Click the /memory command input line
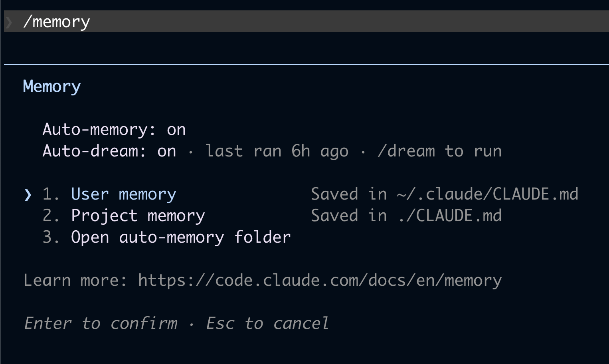Image resolution: width=609 pixels, height=364 pixels. click(306, 21)
